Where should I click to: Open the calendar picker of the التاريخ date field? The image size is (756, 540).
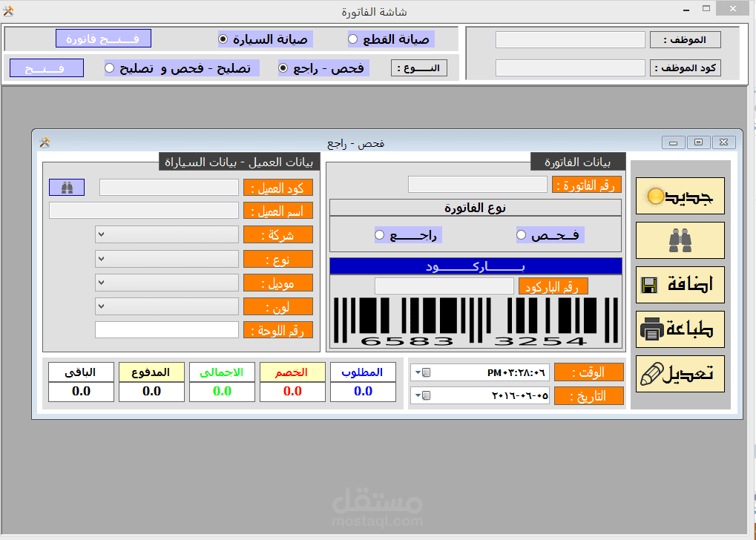pos(426,396)
